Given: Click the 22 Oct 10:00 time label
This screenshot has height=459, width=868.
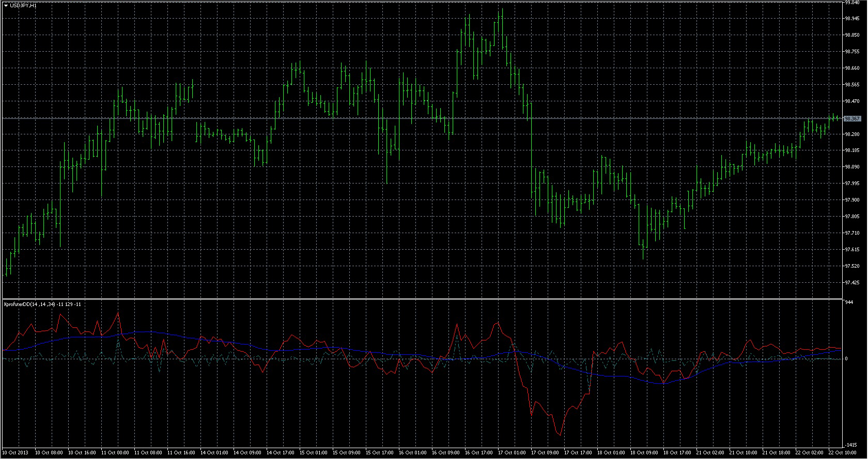Looking at the screenshot, I should coord(842,453).
